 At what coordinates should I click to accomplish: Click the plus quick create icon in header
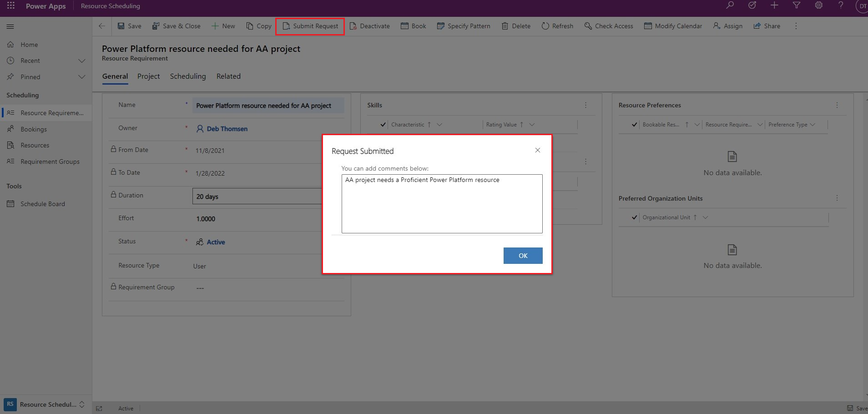[x=774, y=5]
